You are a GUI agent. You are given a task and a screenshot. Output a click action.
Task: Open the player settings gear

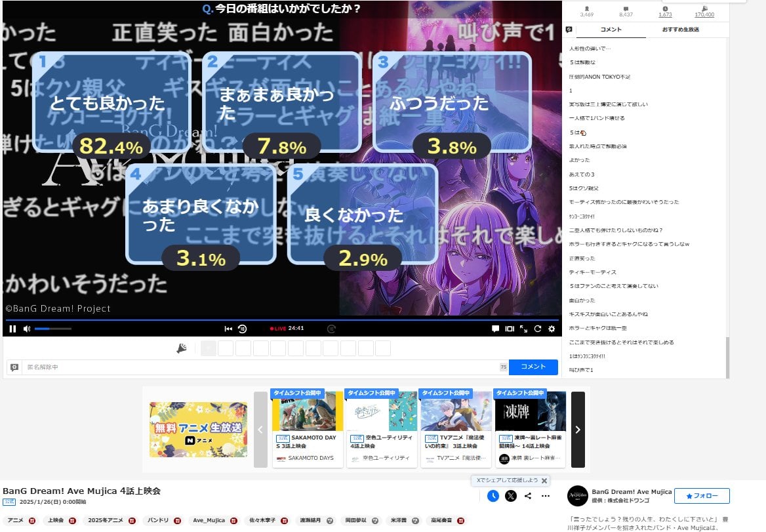(x=552, y=329)
